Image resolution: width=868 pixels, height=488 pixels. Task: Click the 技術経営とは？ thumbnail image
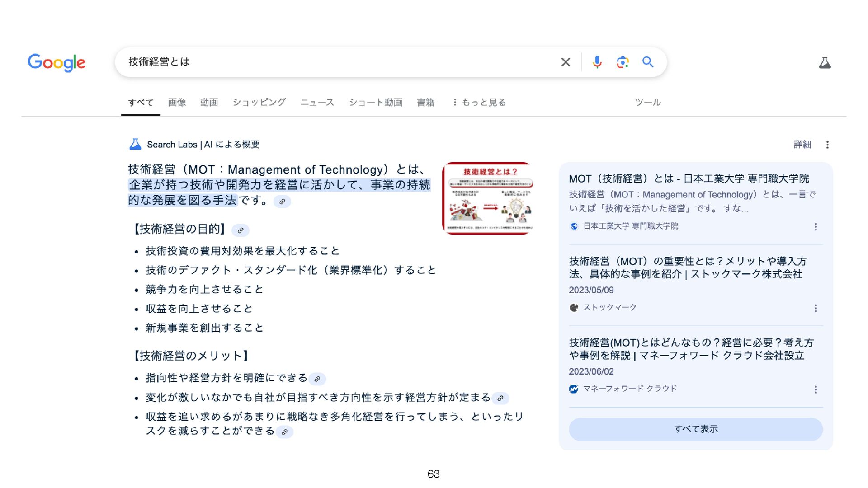click(487, 198)
